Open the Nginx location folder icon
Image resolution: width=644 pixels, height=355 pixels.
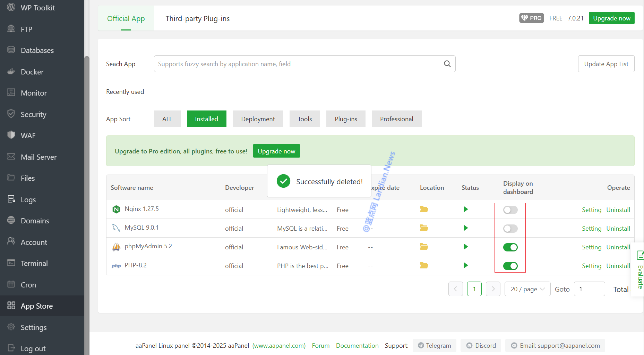(424, 209)
